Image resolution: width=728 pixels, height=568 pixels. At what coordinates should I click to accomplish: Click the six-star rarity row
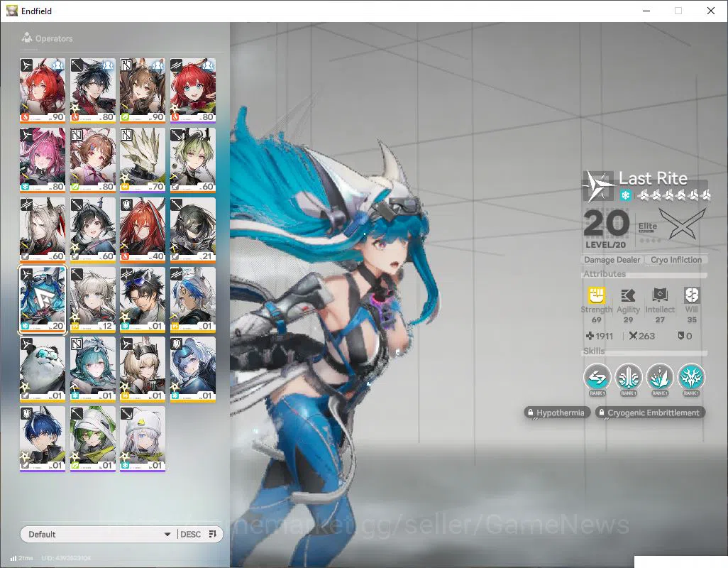(673, 195)
